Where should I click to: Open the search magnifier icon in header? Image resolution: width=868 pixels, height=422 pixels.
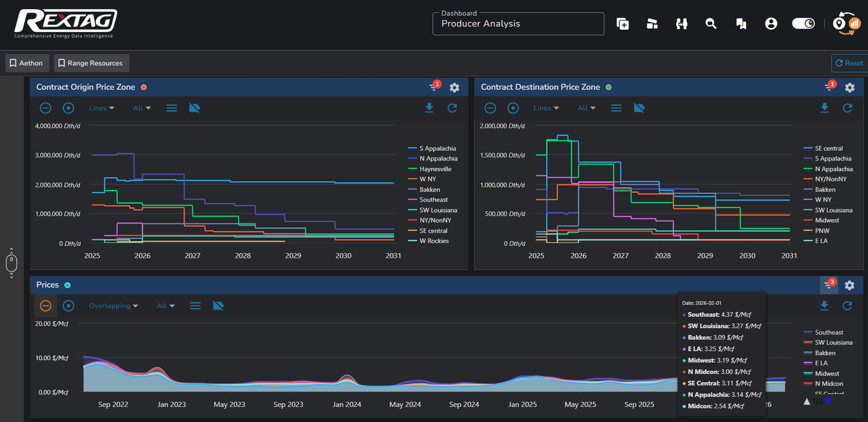(x=711, y=24)
